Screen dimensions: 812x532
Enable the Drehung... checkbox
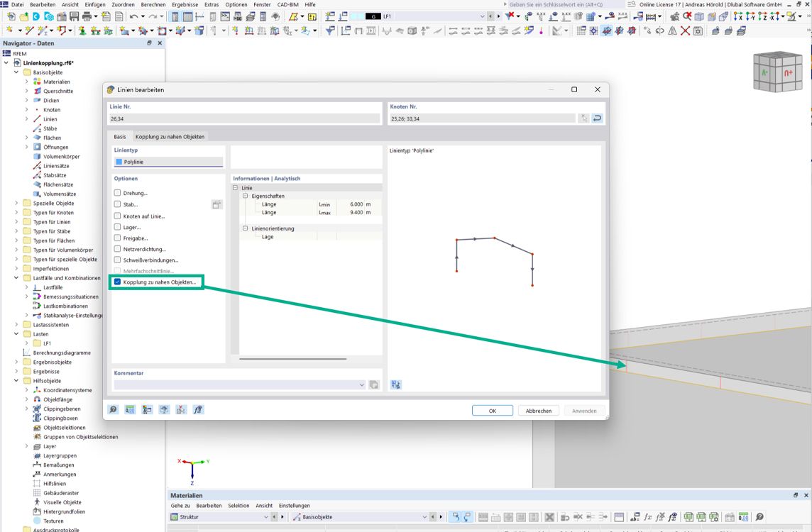tap(118, 193)
